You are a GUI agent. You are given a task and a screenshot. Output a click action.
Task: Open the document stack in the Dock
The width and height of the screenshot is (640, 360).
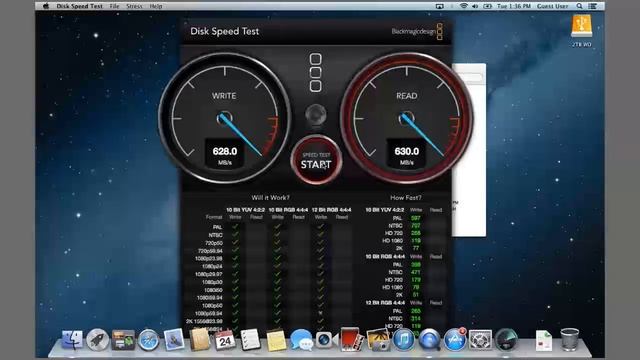pos(544,340)
